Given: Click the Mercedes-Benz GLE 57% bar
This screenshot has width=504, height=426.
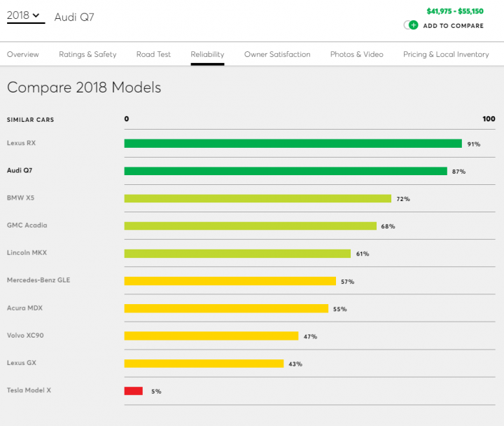Looking at the screenshot, I should point(230,281).
